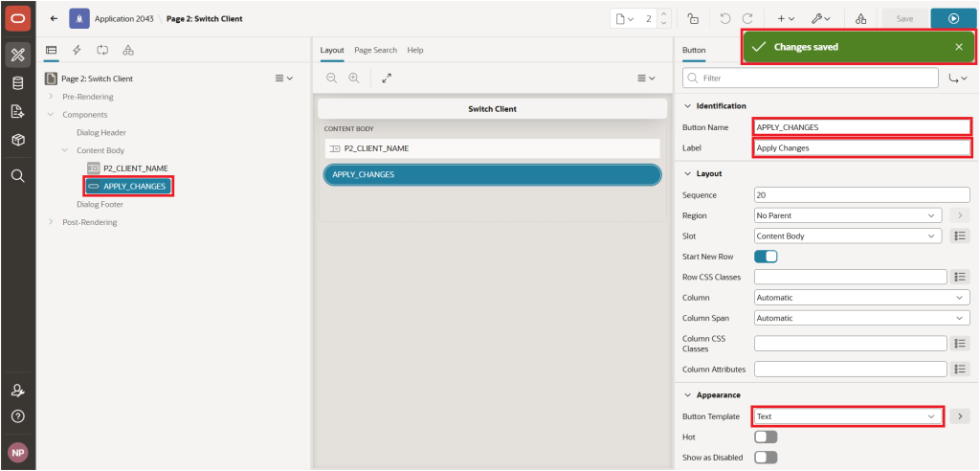Open the Help question mark icon

click(17, 416)
